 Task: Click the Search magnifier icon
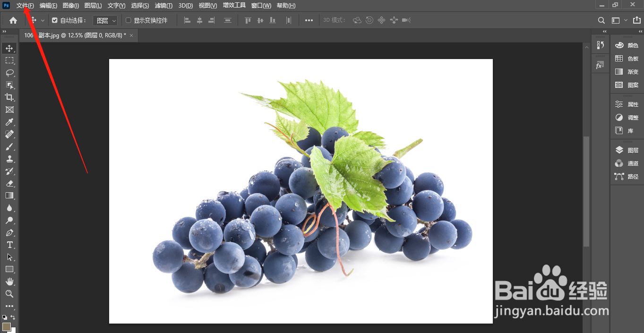[601, 20]
